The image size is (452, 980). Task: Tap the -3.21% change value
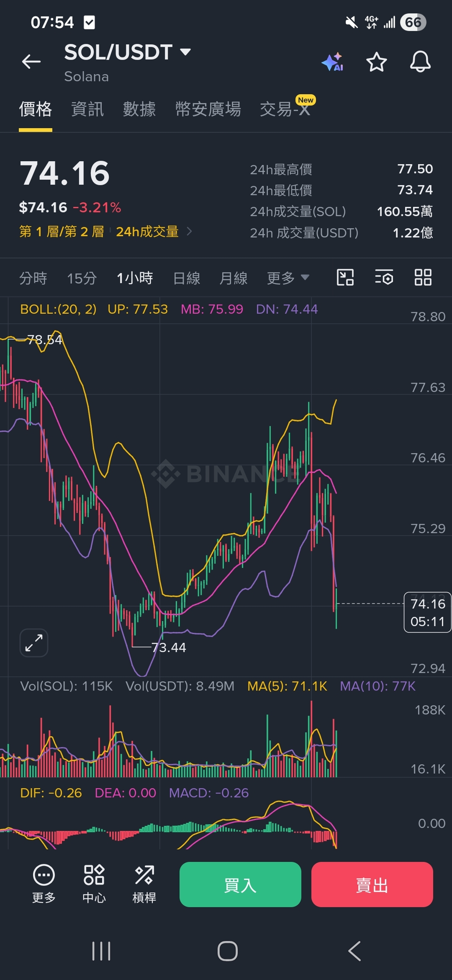click(x=97, y=207)
